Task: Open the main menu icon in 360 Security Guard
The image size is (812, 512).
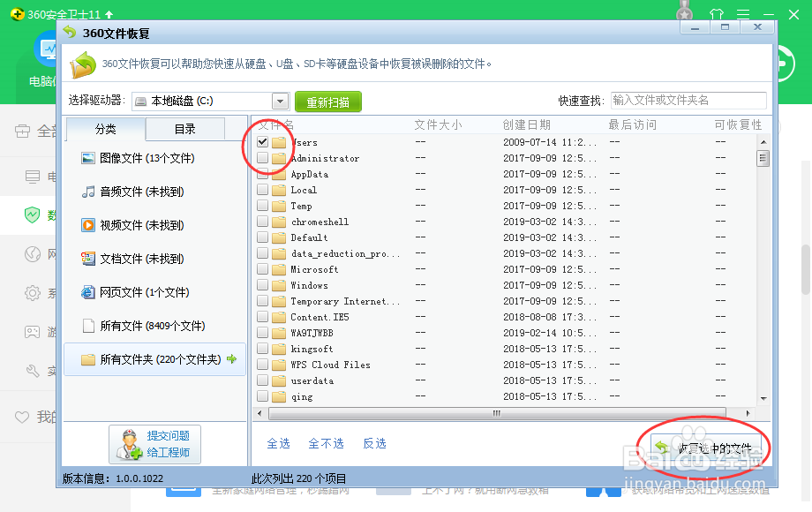Action: point(743,14)
